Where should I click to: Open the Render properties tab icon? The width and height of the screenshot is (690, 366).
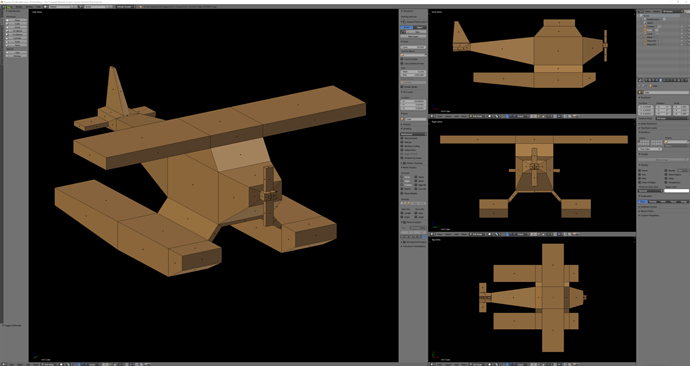(x=647, y=80)
